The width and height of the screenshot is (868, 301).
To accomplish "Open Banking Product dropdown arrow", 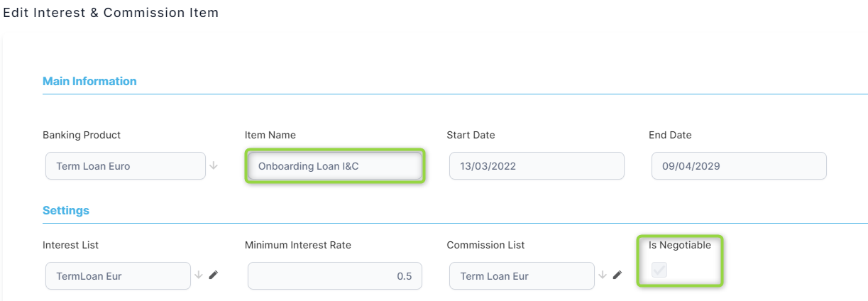I will [214, 166].
